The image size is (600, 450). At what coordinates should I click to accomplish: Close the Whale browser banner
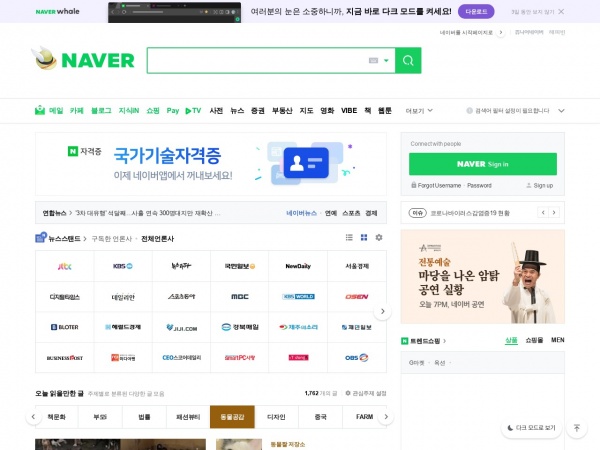561,11
